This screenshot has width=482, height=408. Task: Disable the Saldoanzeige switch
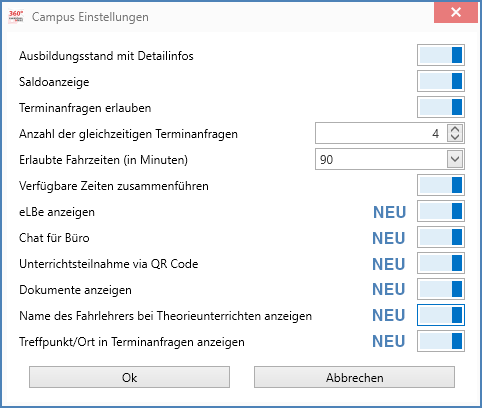pyautogui.click(x=441, y=81)
